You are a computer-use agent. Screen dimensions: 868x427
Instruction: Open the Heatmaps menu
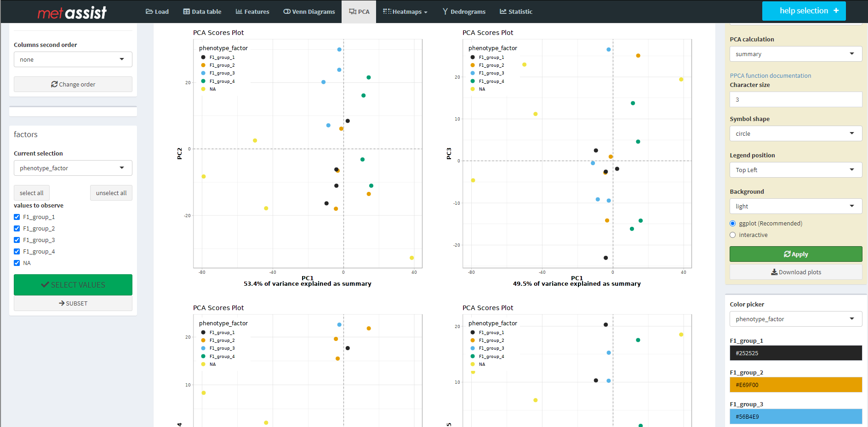[x=405, y=12]
